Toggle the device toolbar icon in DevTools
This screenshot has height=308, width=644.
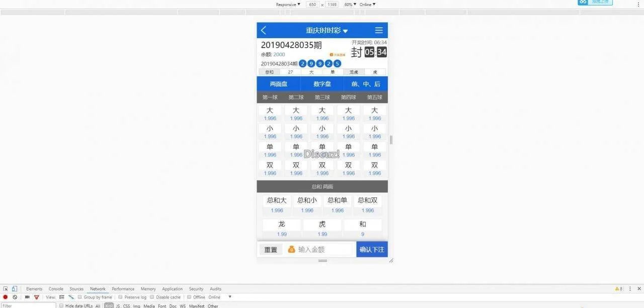15,289
